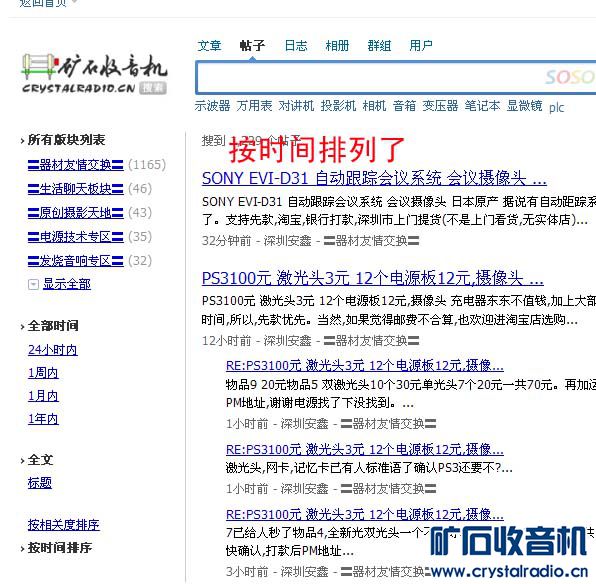Switch to the 日志 tab
Screen dimensions: 596x584
point(296,46)
